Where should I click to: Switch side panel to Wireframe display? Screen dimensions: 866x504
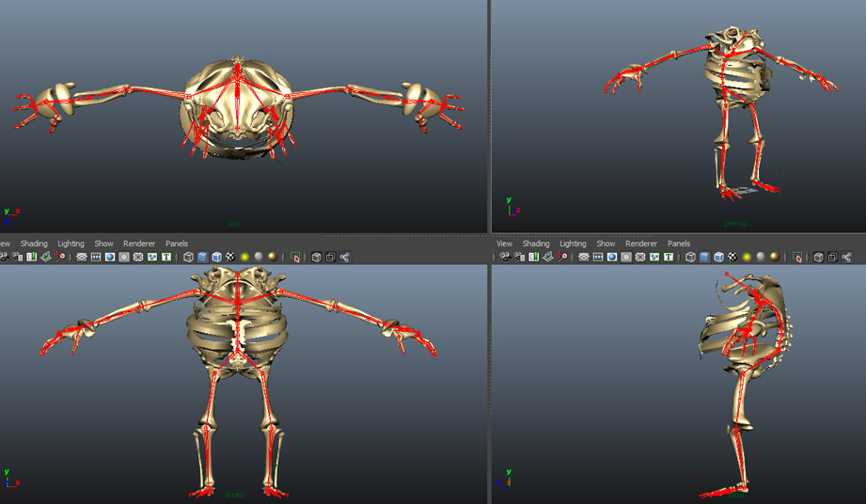pos(690,257)
